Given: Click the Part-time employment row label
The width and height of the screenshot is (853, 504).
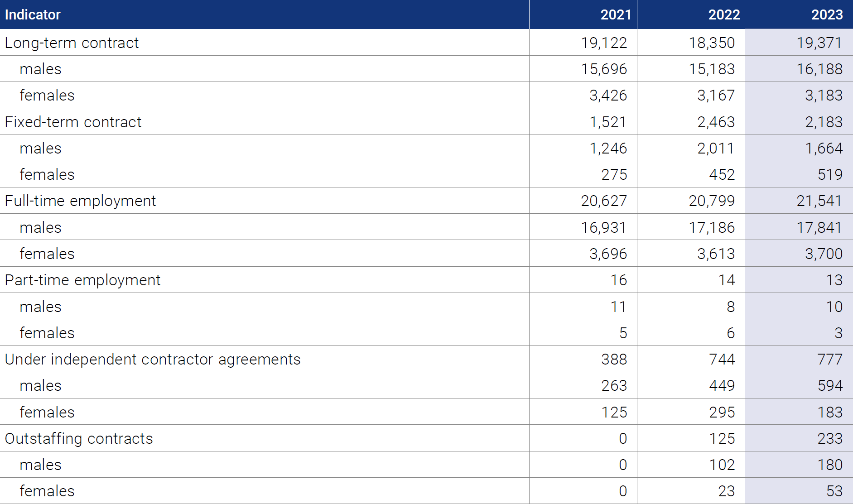Looking at the screenshot, I should (82, 280).
